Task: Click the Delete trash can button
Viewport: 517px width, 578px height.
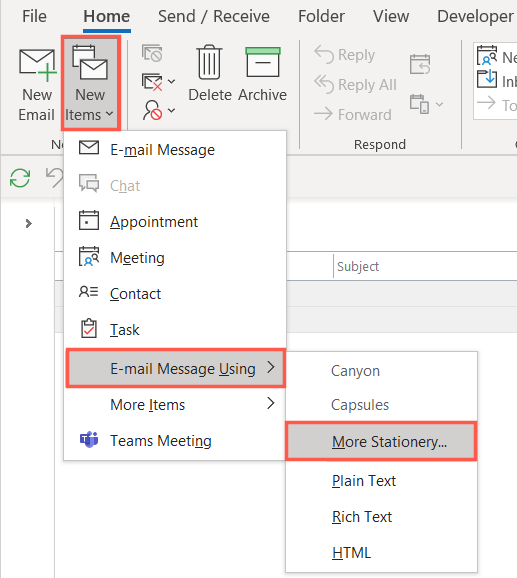Action: 210,74
